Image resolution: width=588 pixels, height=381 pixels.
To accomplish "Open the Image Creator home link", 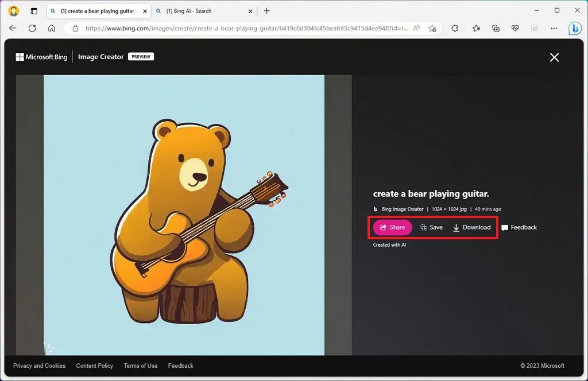I will 100,57.
